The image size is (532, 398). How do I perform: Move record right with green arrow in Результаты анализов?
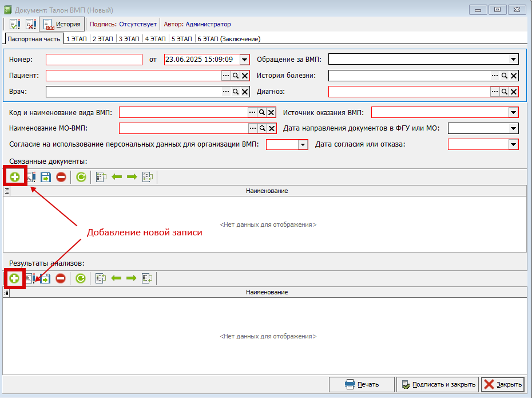pyautogui.click(x=132, y=278)
